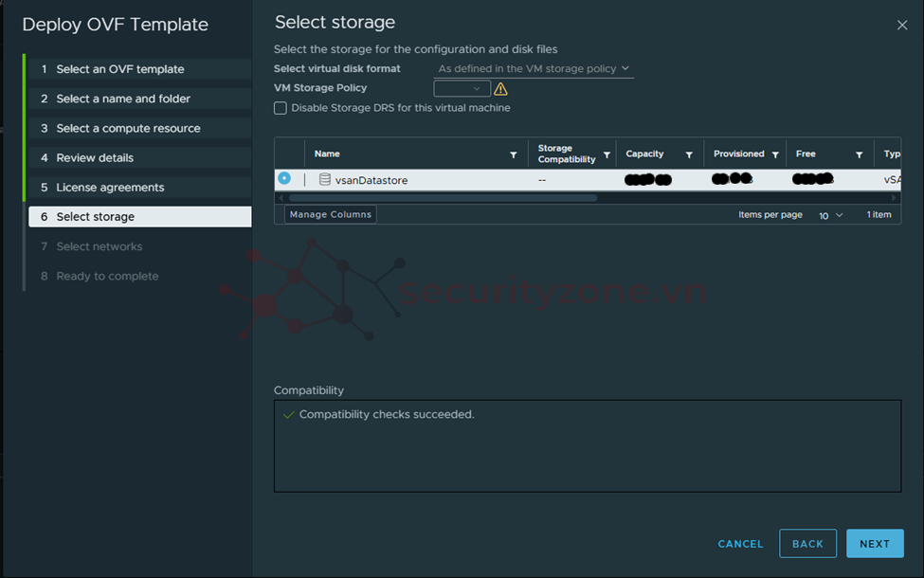Go to step 1 Select an OVF template
This screenshot has height=578, width=924.
(139, 69)
